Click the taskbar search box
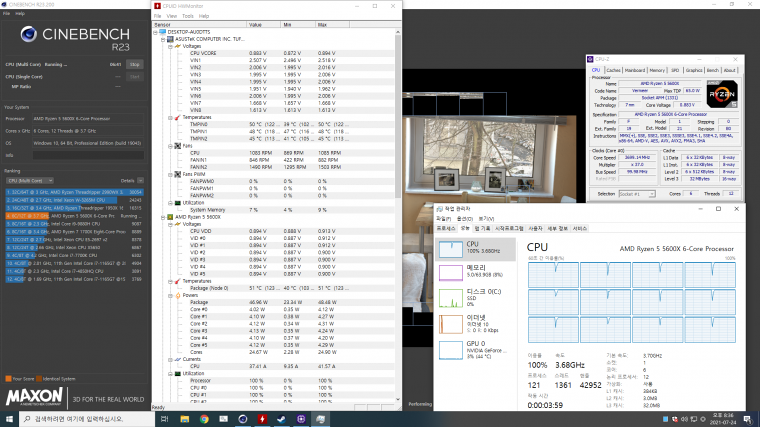The height and width of the screenshot is (427, 760). click(x=87, y=419)
